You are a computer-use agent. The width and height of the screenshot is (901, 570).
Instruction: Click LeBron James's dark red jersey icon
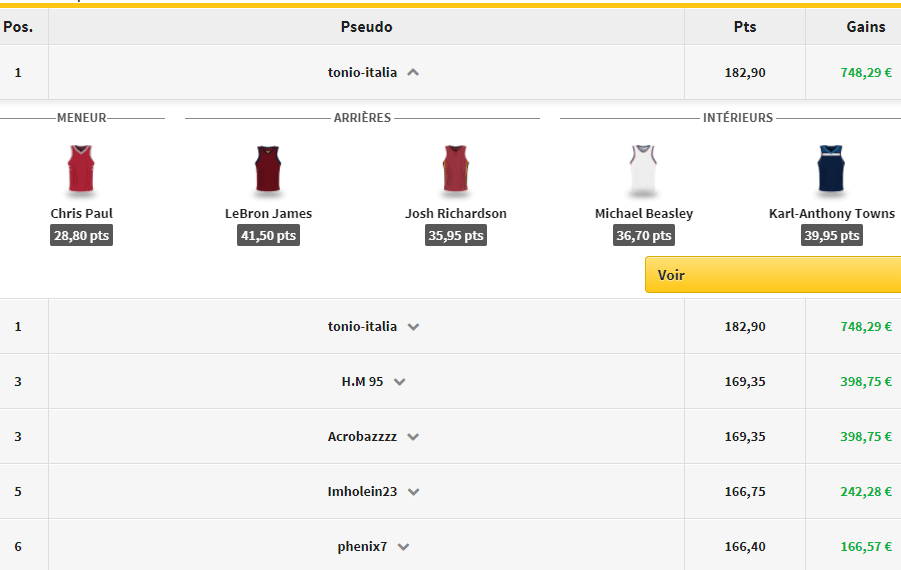(x=268, y=170)
